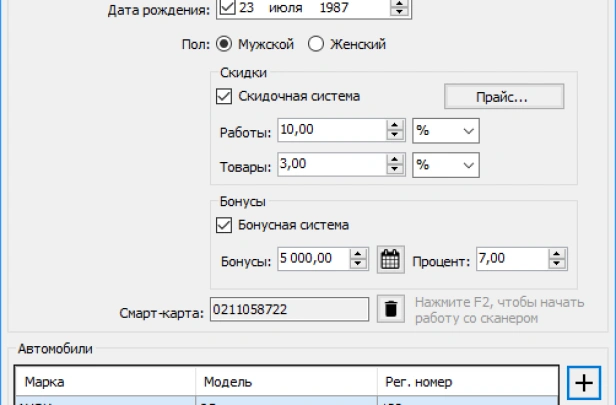Click the Рег. номер column header
Viewport: 616px width, 405px height.
click(465, 382)
